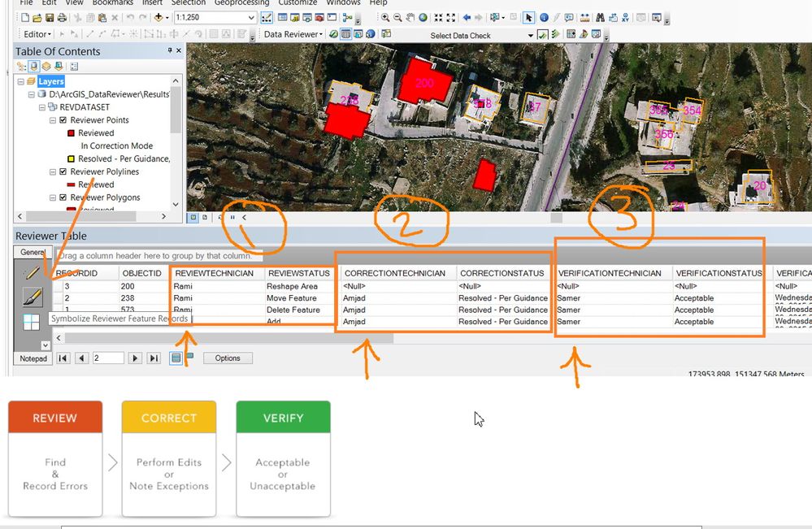Click the pencil icon in Reviewer Table
Screen dimensions: 812x529
33,275
